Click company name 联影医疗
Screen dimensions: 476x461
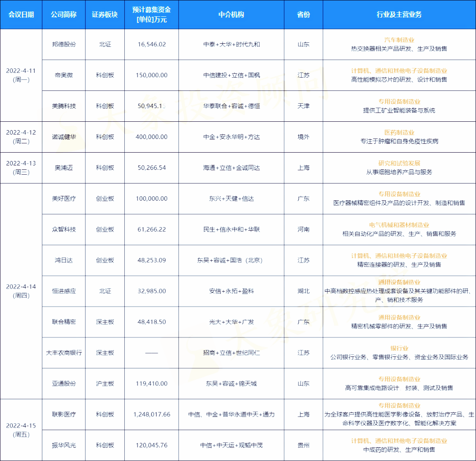pos(64,415)
